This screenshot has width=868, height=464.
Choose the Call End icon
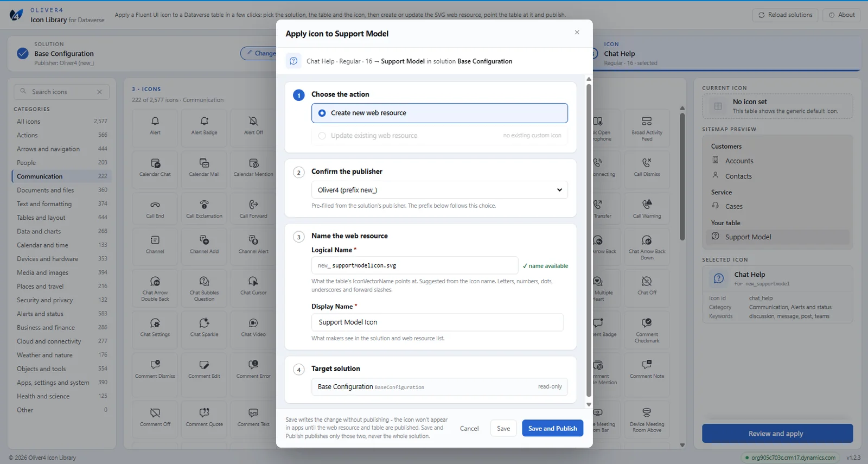(155, 208)
